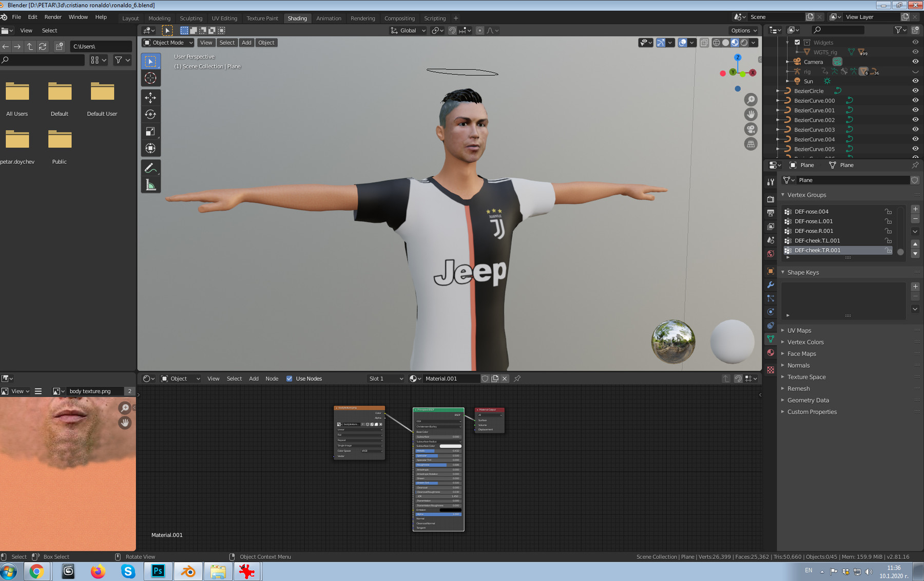This screenshot has height=581, width=924.
Task: Enable the snapping magnet icon
Action: [x=452, y=30]
